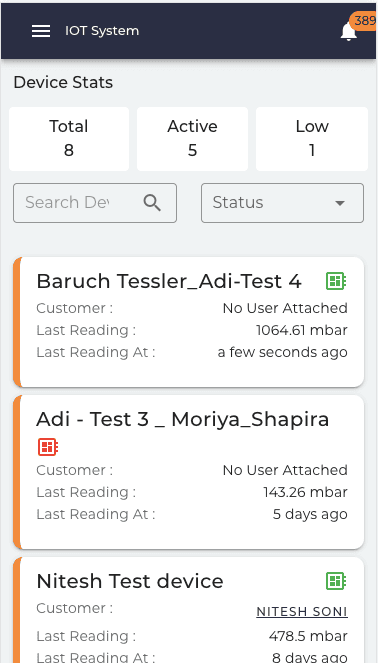This screenshot has width=378, height=663.
Task: Click green device chip icon on Baruch Tessler card
Action: [x=336, y=281]
